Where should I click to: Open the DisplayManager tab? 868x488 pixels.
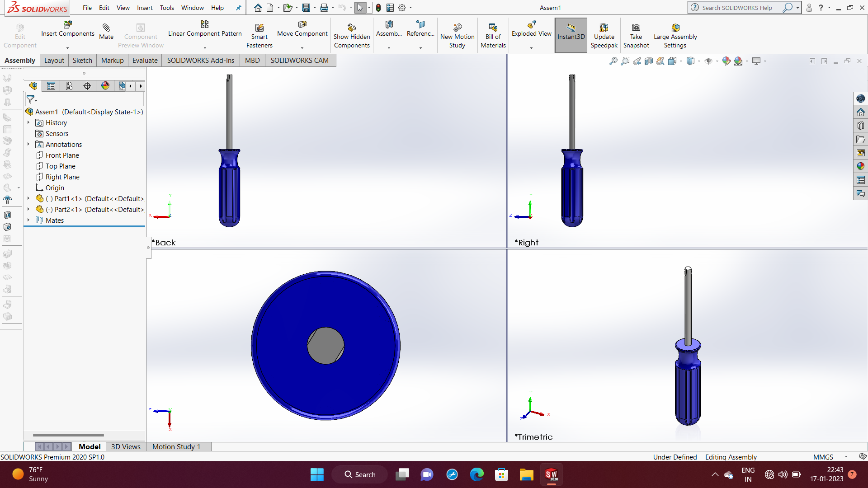tap(105, 86)
